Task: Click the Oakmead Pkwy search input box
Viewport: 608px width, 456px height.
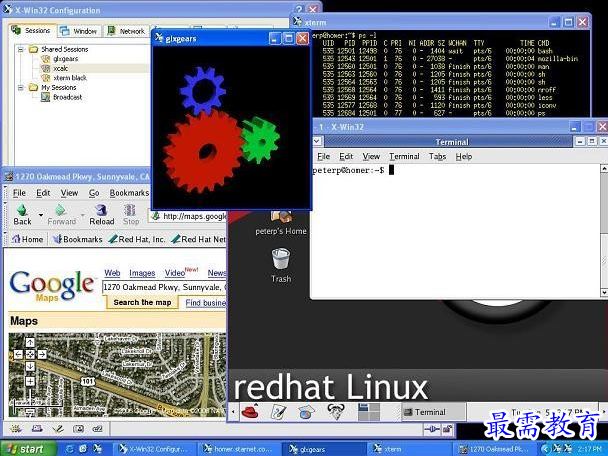Action: pyautogui.click(x=164, y=287)
